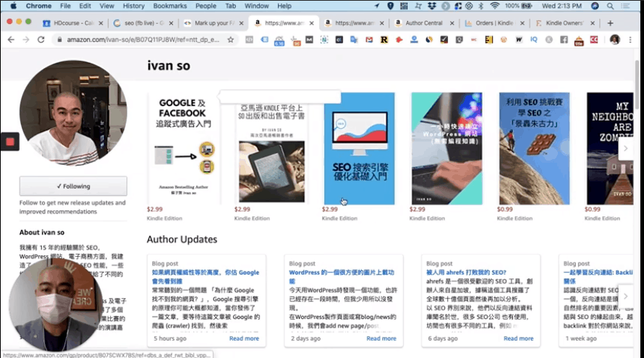Click the $0.99 price under Zombies book
Viewport: 644px width, 358px height.
592,209
